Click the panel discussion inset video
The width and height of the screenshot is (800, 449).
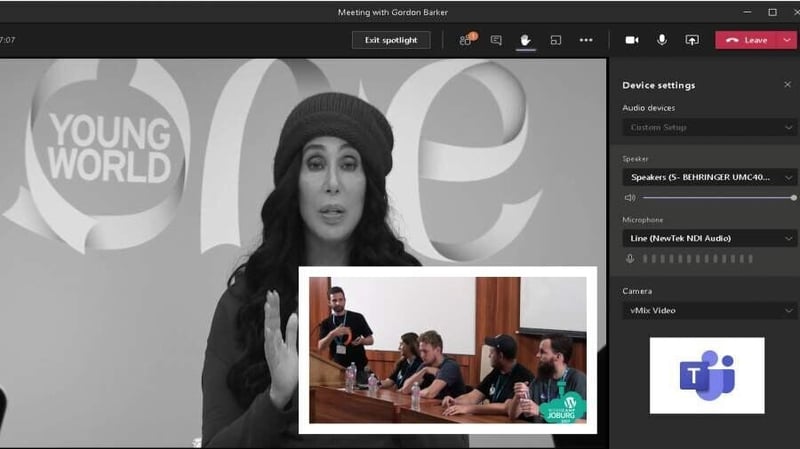[447, 350]
